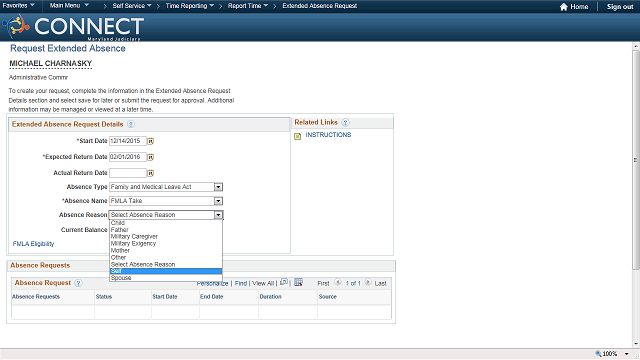640x360 pixels.
Task: Click the Start Date input field
Action: point(128,141)
